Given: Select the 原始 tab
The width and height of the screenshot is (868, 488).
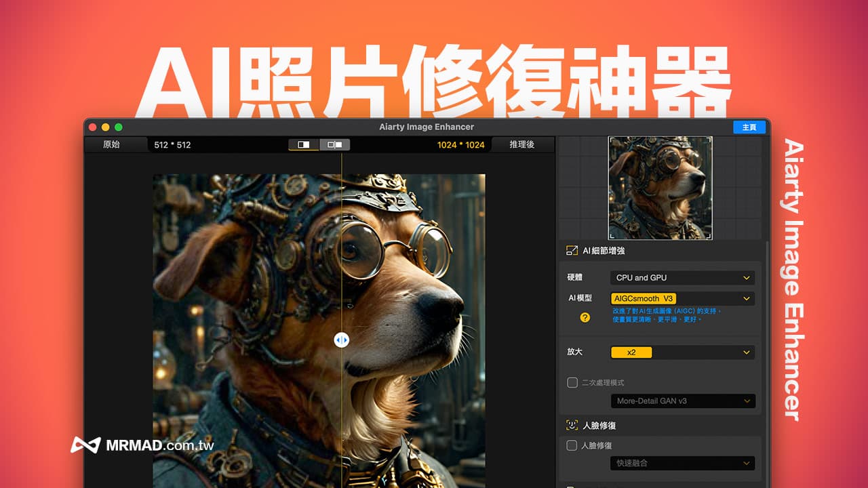Looking at the screenshot, I should (x=112, y=144).
